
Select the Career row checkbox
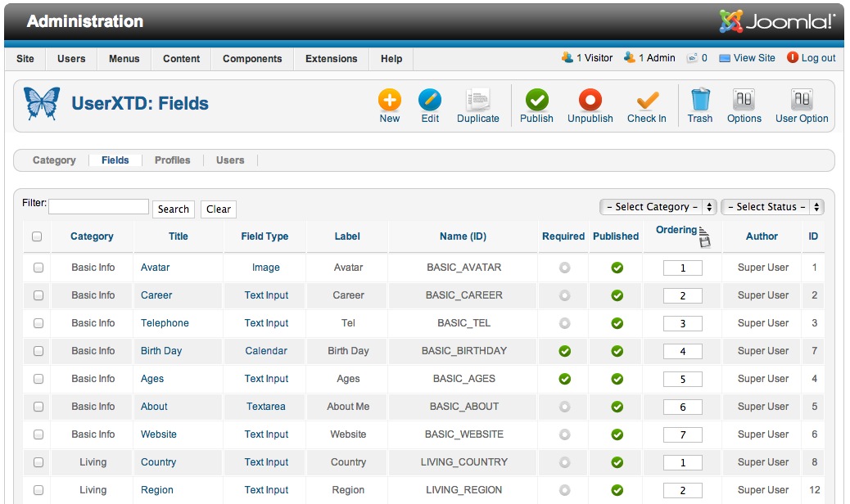[x=38, y=295]
